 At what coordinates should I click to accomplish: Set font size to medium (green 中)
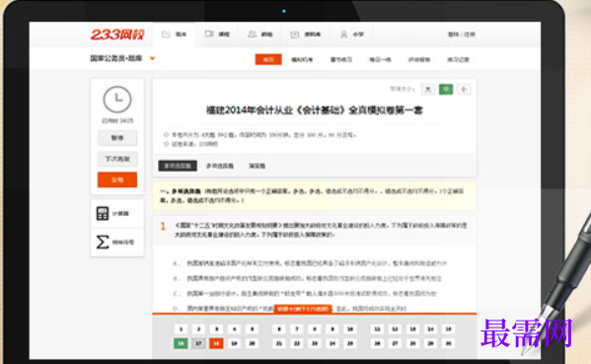[x=446, y=90]
